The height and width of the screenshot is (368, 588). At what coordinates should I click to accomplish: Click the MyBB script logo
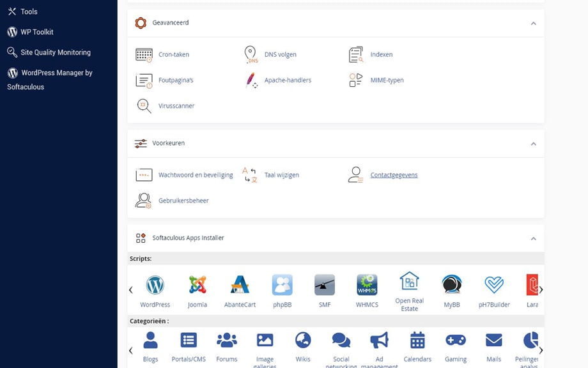(452, 284)
